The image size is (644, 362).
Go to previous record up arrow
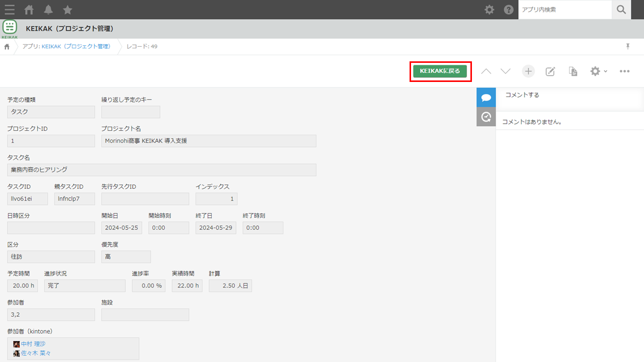tap(486, 71)
